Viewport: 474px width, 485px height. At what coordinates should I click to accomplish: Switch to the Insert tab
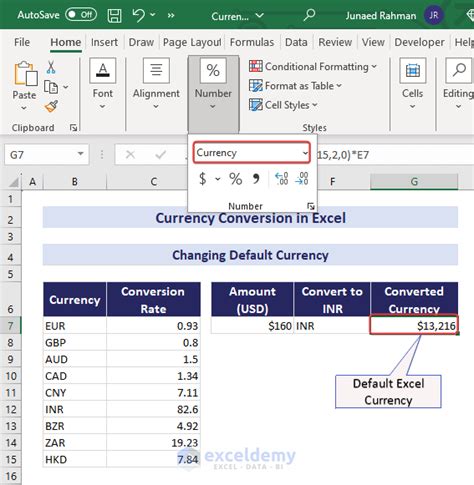point(104,42)
